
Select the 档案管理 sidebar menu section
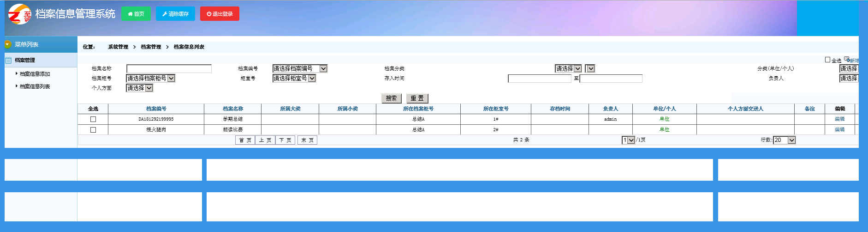coord(41,60)
